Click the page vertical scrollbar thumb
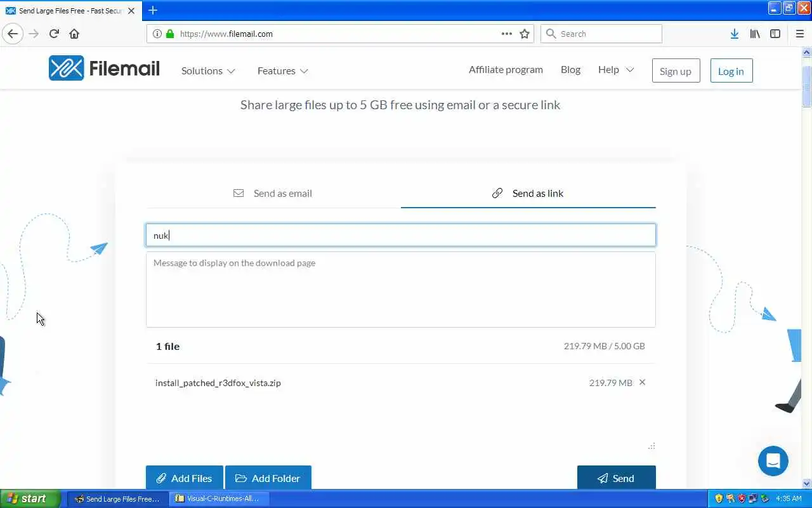The width and height of the screenshot is (812, 508). (x=806, y=86)
